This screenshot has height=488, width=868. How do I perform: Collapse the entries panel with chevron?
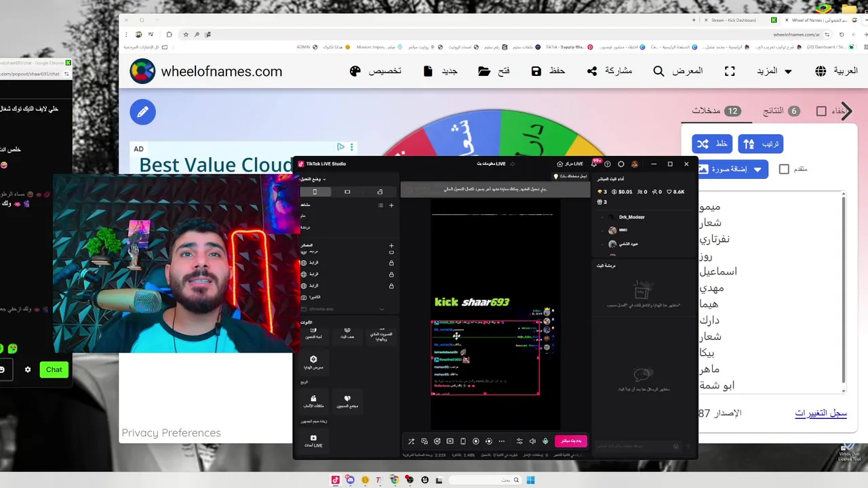tap(846, 111)
